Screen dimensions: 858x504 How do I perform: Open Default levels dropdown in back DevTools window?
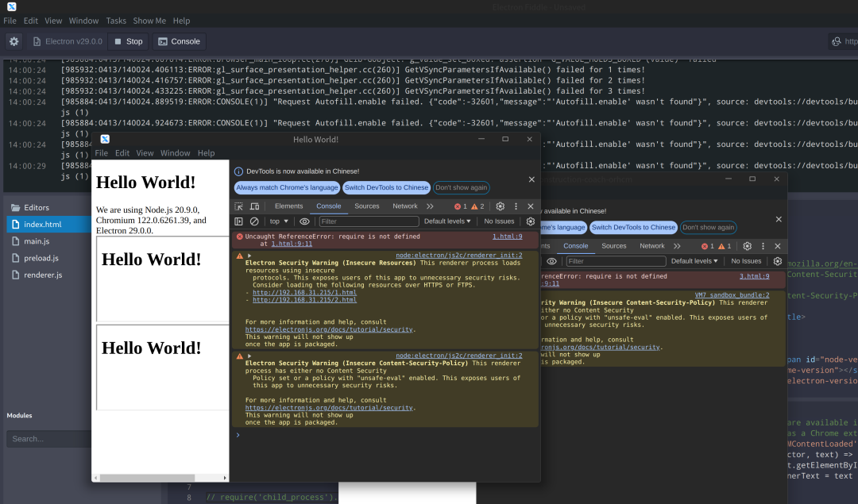(x=694, y=261)
